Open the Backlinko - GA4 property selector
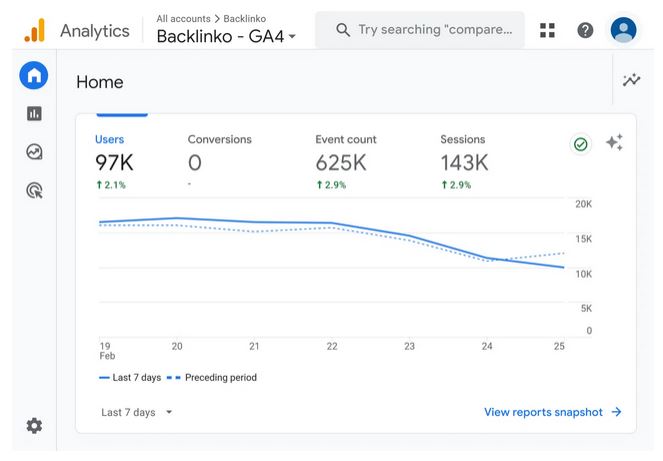 (226, 36)
